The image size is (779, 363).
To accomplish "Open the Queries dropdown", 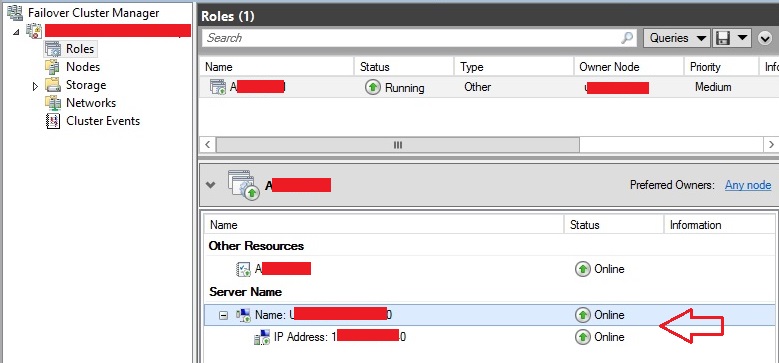I will 676,38.
